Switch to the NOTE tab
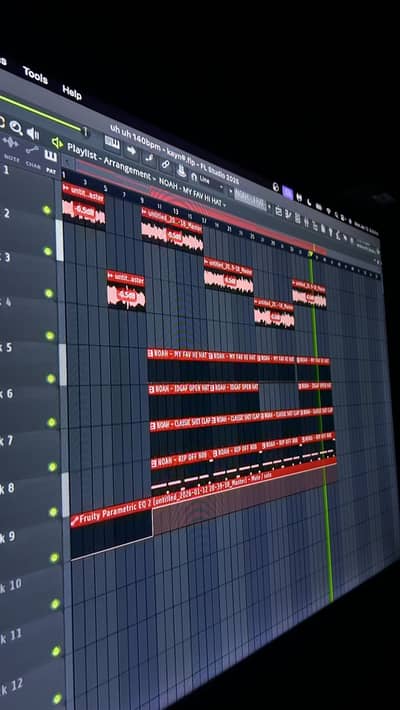 [x=11, y=157]
